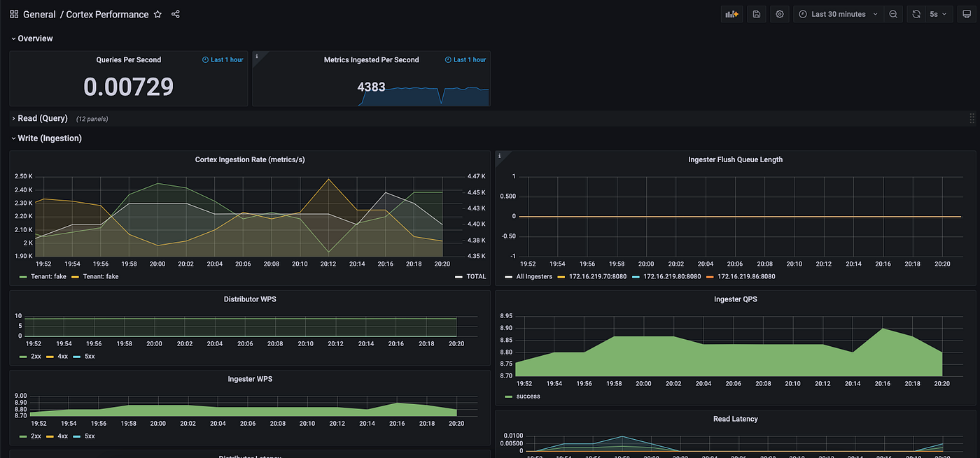Viewport: 980px width, 458px height.
Task: Open the 5s refresh interval dropdown
Action: [939, 13]
